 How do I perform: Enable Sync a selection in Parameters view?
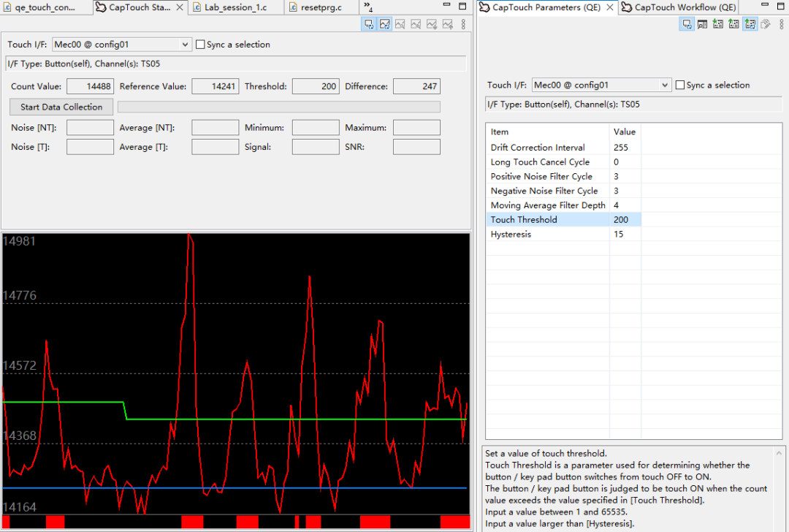tap(680, 85)
